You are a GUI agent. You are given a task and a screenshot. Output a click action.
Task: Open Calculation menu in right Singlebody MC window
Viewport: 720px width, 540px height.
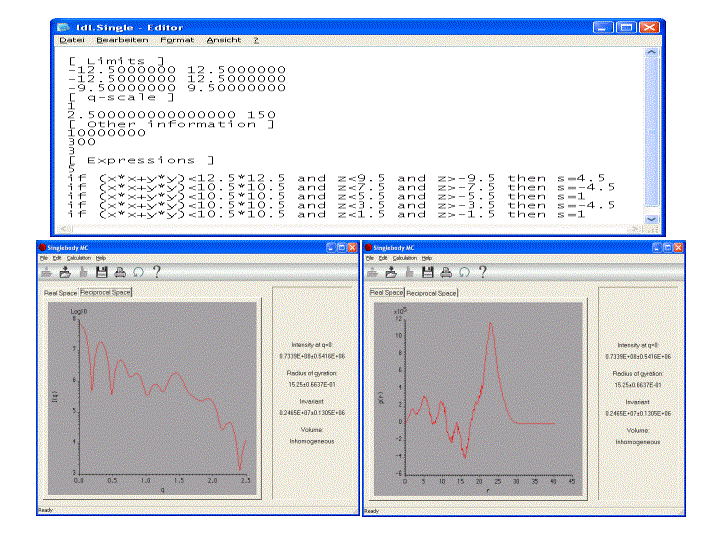(405, 258)
